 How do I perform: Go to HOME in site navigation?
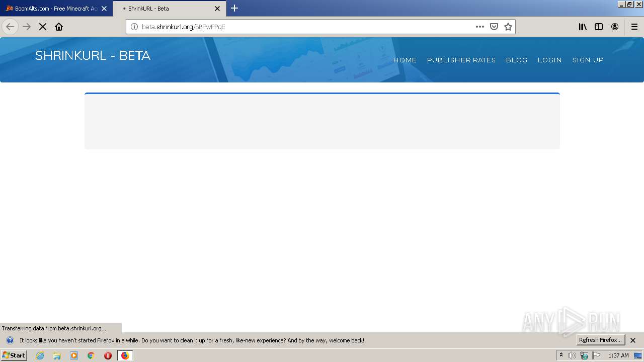coord(405,60)
